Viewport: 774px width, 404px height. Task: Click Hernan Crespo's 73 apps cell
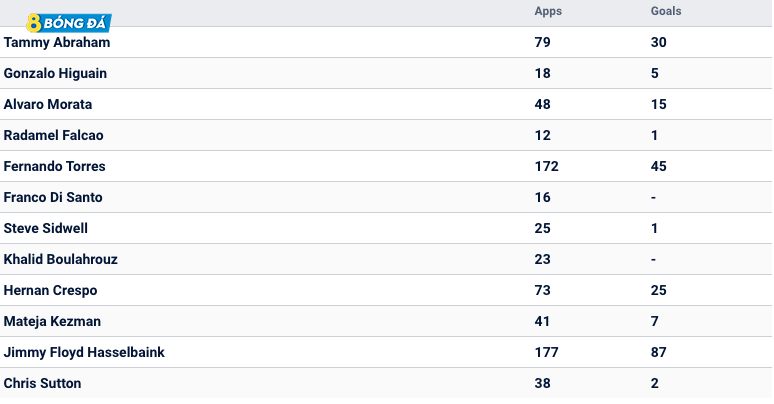point(543,290)
